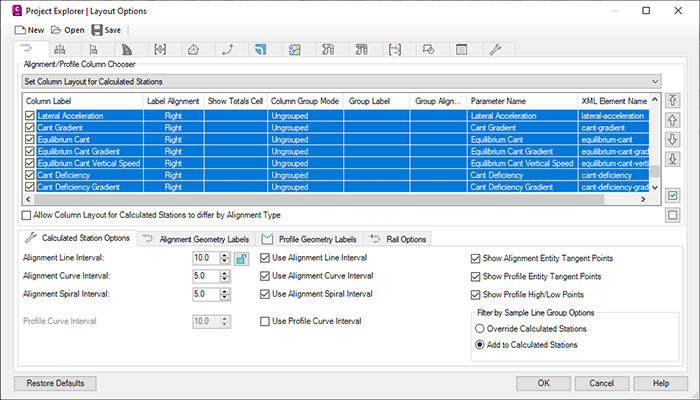This screenshot has width=700, height=400.
Task: Click the Restore Defaults button
Action: click(x=55, y=383)
